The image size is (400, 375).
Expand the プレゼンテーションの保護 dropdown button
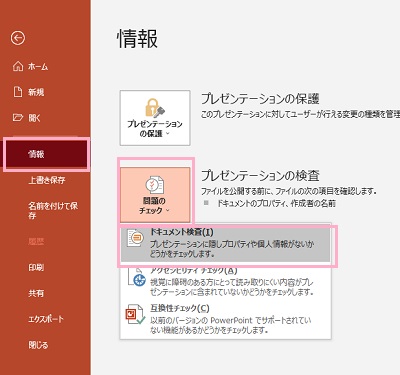[x=155, y=118]
